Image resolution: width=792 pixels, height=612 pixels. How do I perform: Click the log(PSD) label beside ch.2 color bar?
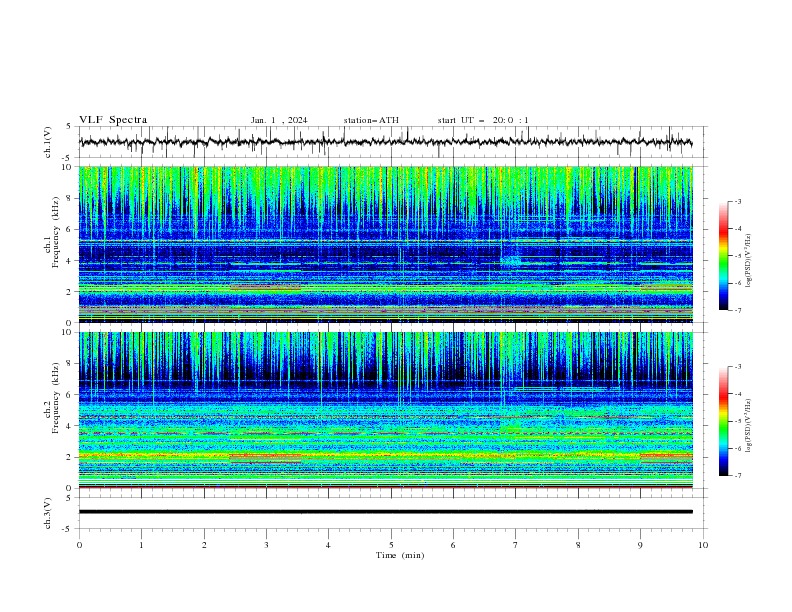[749, 426]
